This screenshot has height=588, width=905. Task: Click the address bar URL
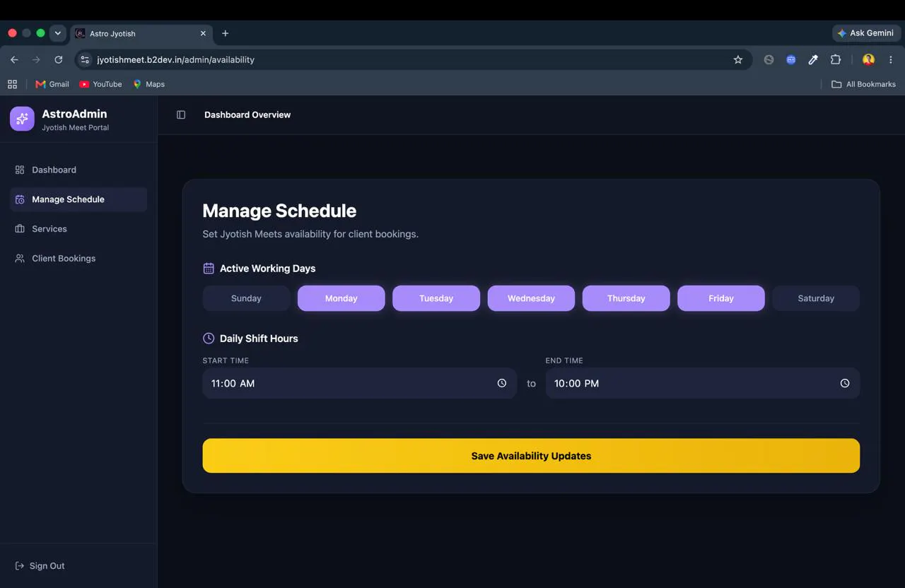coord(175,60)
